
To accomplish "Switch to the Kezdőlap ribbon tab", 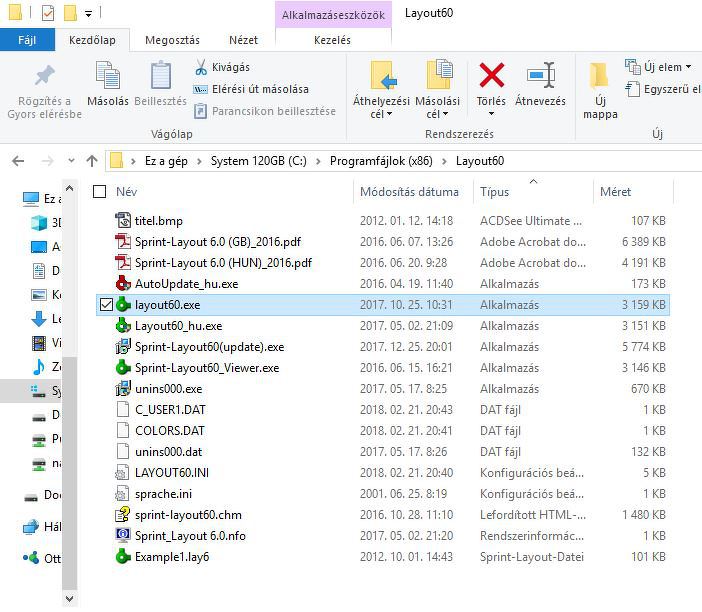I will point(92,40).
